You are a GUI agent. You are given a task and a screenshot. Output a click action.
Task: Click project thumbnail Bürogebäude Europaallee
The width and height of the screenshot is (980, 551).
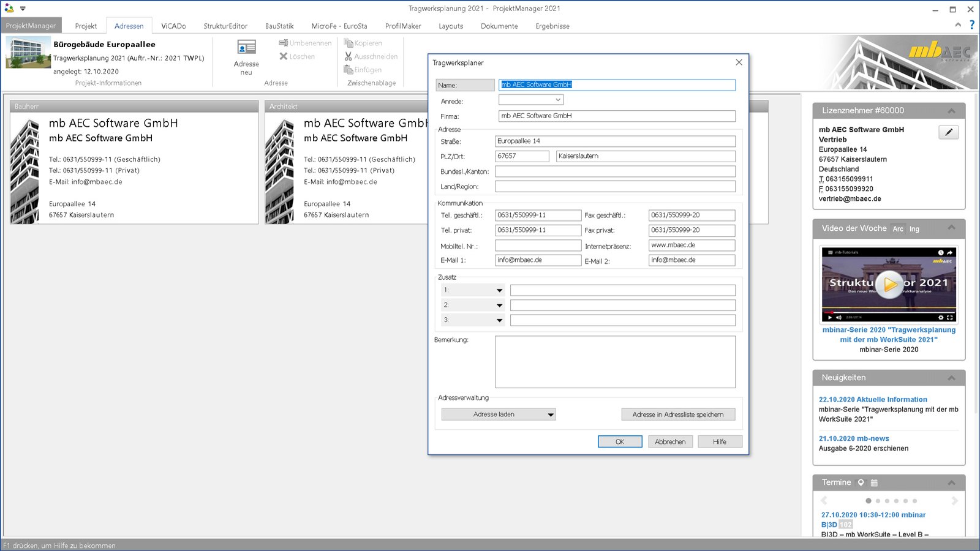[28, 52]
